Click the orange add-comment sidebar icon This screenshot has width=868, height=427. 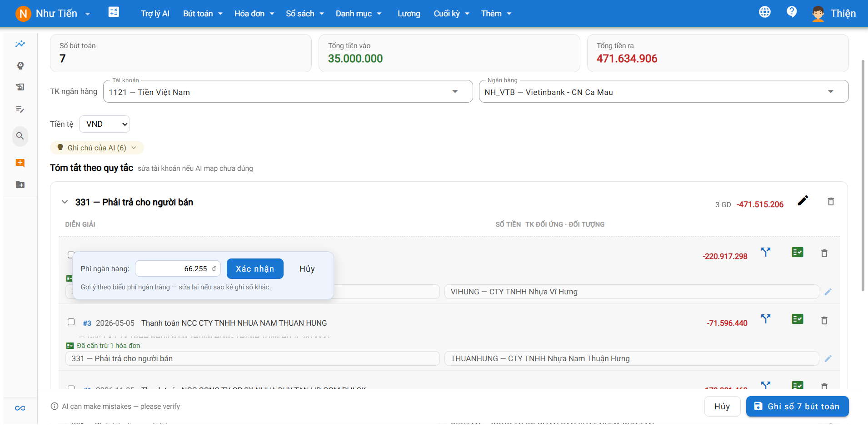[20, 163]
